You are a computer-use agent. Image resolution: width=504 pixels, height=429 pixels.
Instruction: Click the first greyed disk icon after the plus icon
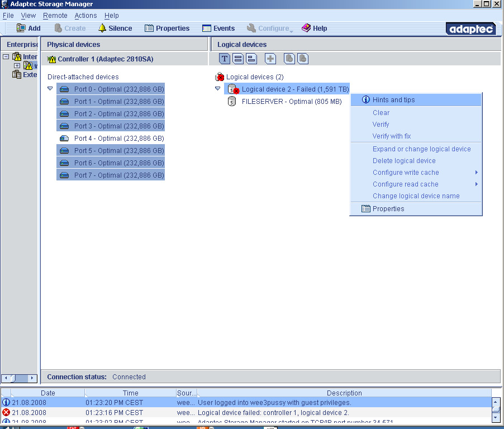[289, 59]
